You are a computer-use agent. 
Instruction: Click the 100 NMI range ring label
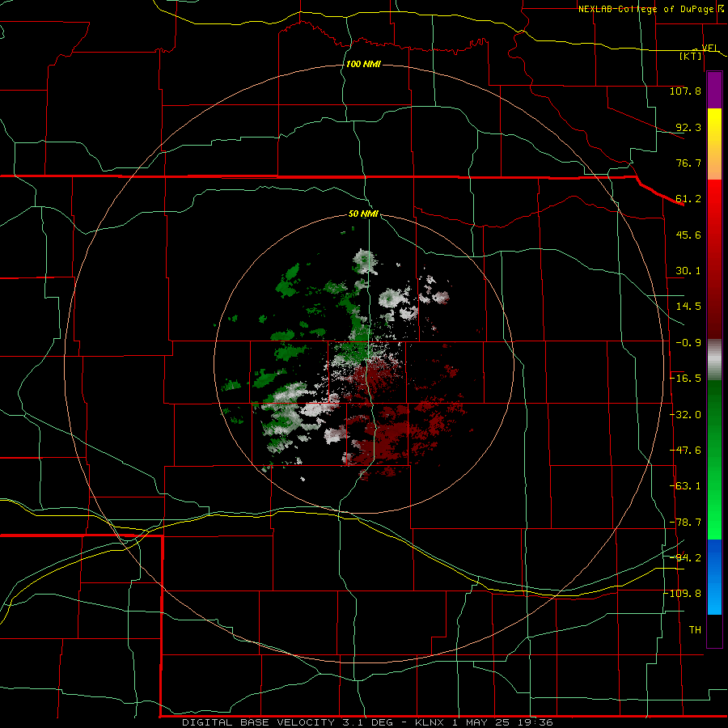(x=363, y=64)
